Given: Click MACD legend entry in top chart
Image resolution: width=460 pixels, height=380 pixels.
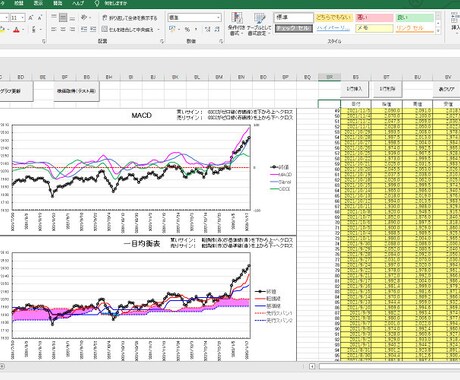Looking at the screenshot, I should (281, 175).
